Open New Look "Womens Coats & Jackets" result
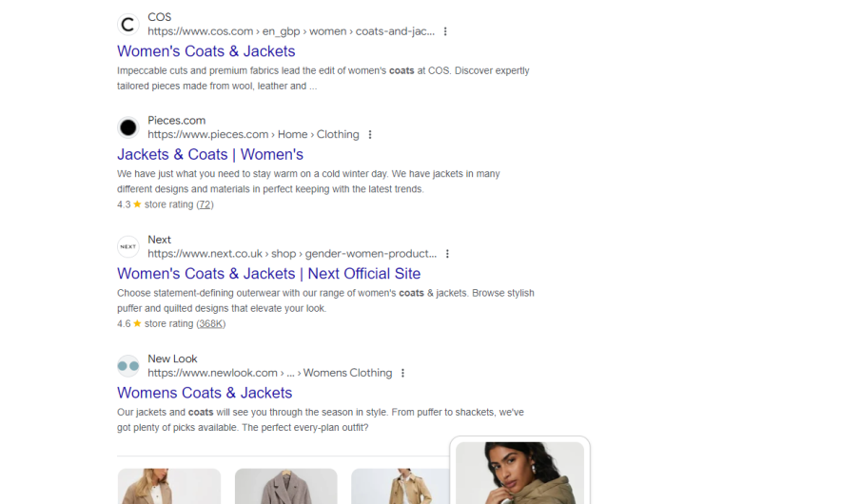 (205, 393)
